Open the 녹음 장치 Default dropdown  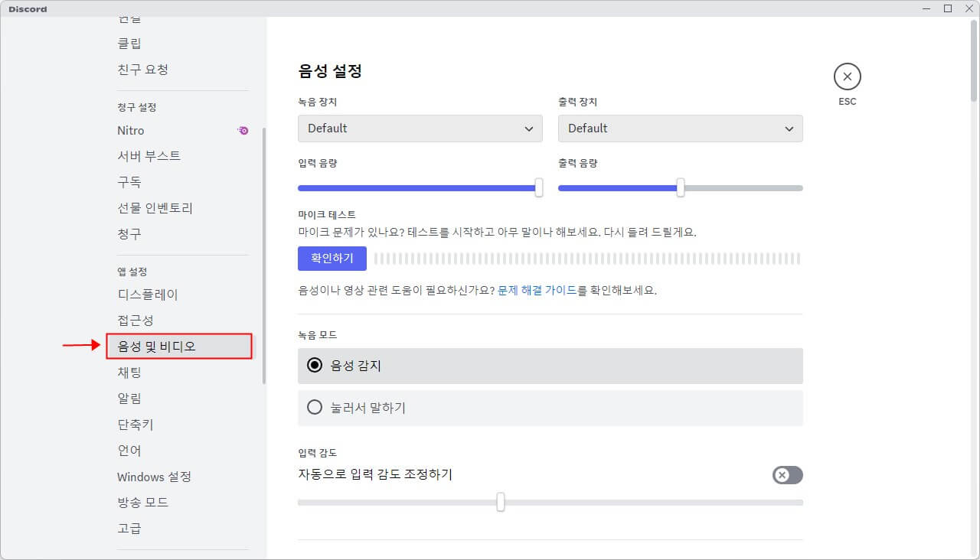(420, 129)
